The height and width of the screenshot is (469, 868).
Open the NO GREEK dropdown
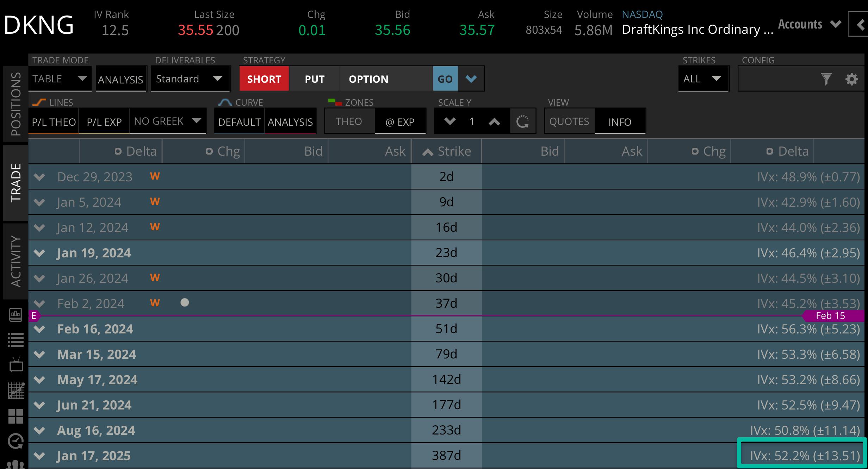[168, 121]
